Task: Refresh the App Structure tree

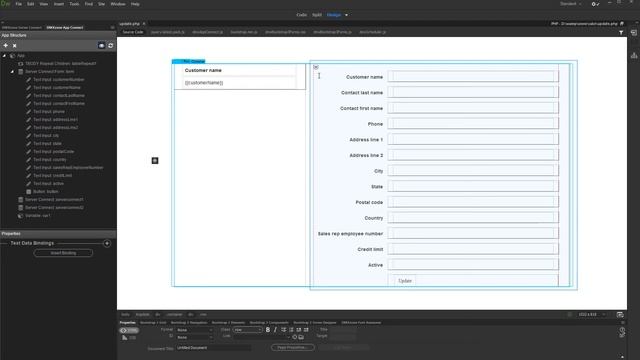Action: [x=111, y=46]
